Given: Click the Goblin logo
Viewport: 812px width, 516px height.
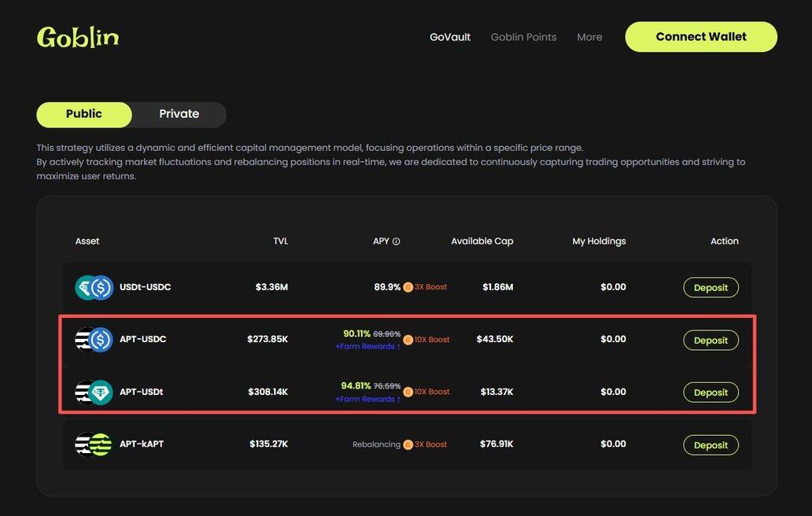Looking at the screenshot, I should [x=78, y=37].
